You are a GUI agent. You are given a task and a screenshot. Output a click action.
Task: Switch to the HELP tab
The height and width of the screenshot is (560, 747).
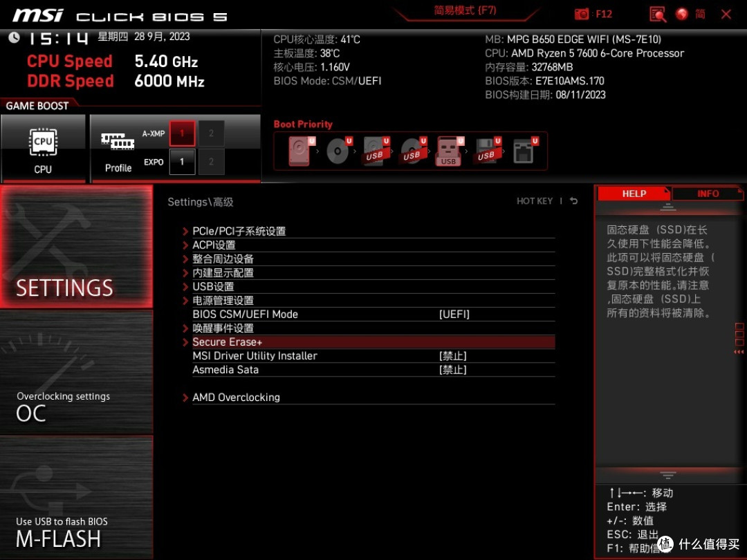click(634, 194)
